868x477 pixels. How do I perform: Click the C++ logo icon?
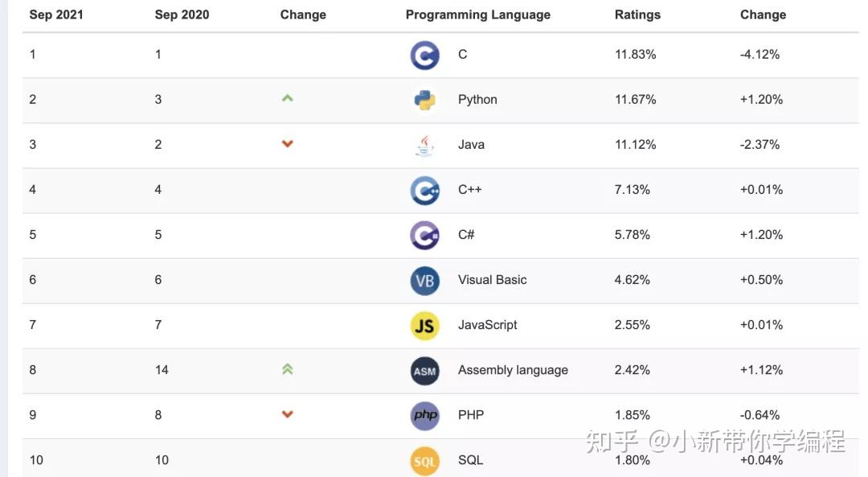(424, 190)
